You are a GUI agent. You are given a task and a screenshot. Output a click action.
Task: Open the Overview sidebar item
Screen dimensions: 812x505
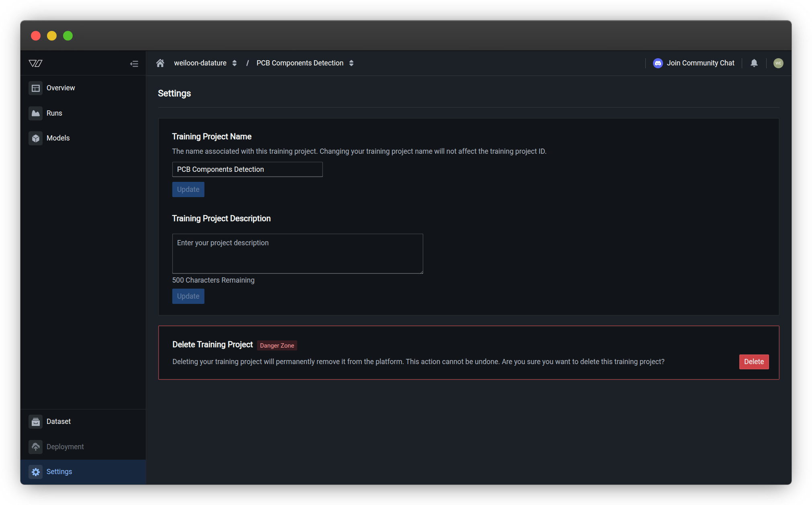pyautogui.click(x=61, y=88)
